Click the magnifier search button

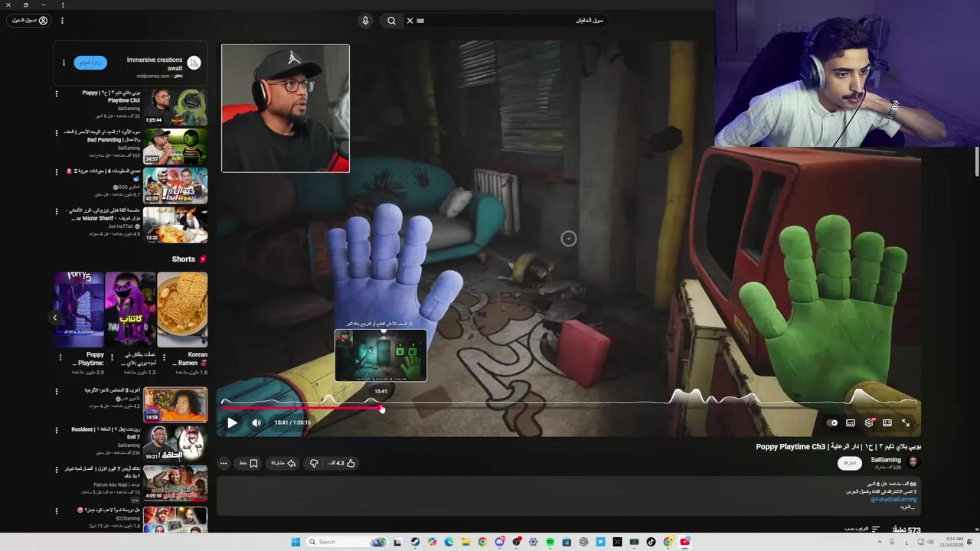pyautogui.click(x=391, y=21)
